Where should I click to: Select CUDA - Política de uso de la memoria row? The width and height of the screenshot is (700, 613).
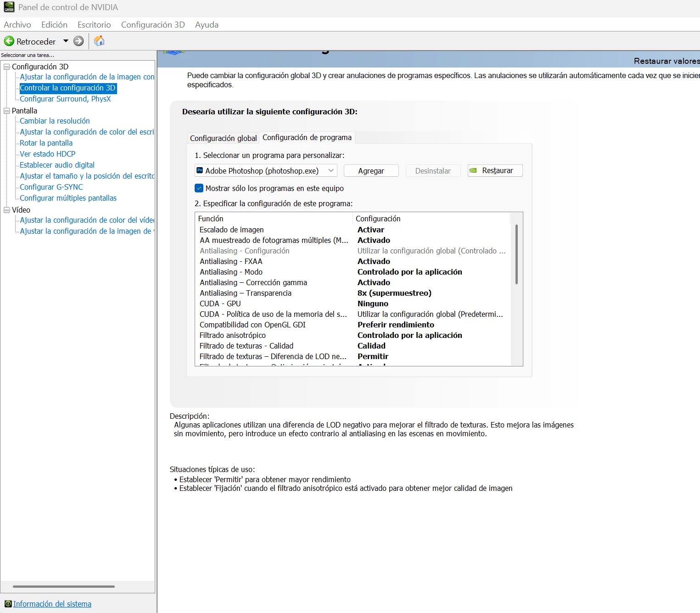pyautogui.click(x=353, y=314)
